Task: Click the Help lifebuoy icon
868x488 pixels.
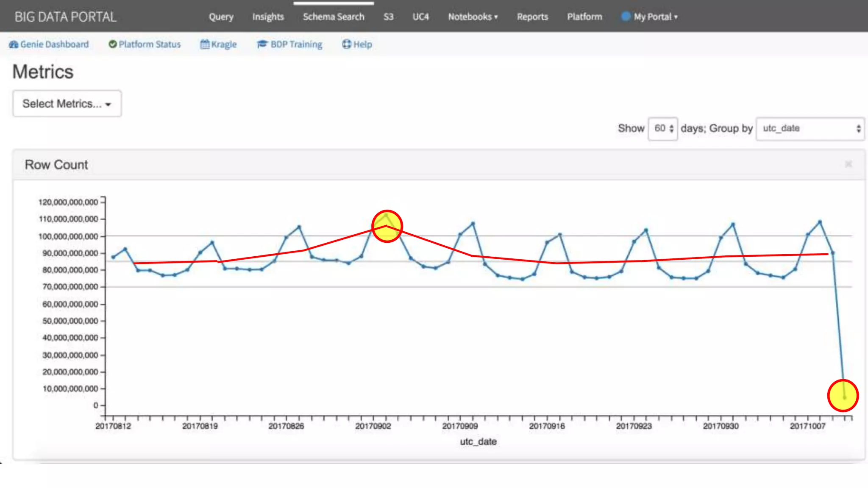Action: pos(347,44)
